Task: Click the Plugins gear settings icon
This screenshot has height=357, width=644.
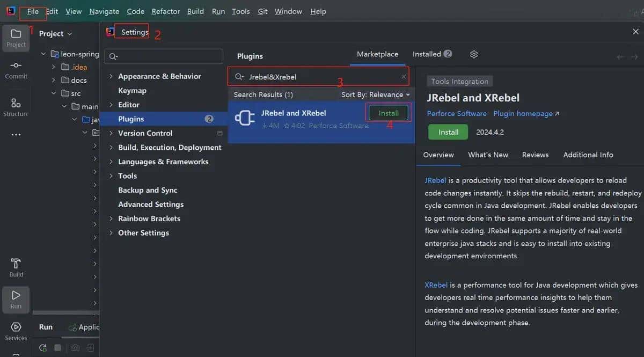Action: click(x=474, y=54)
